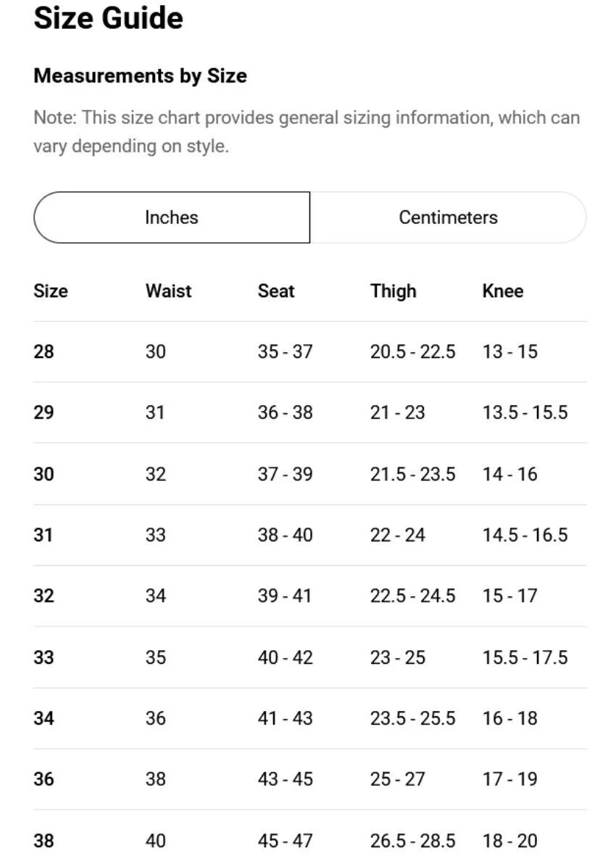Select the size 36 row label

tap(44, 779)
